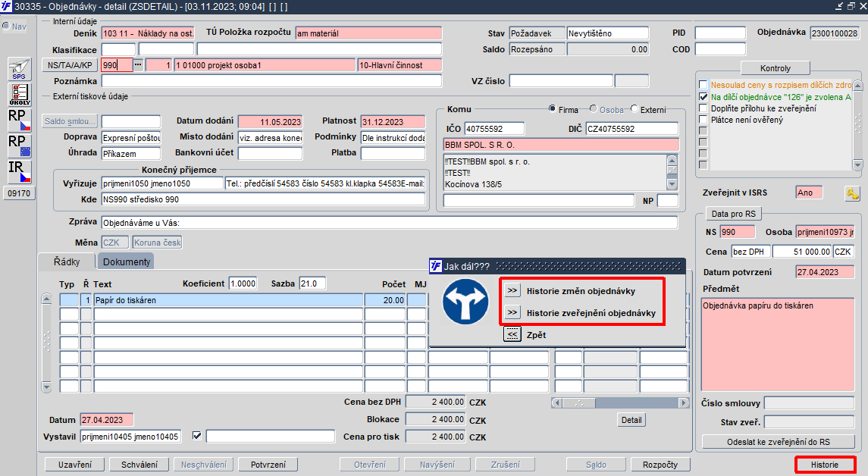Click the Zveřejnit v ISRS Ano field
Screen dimensions: 868x476
809,193
